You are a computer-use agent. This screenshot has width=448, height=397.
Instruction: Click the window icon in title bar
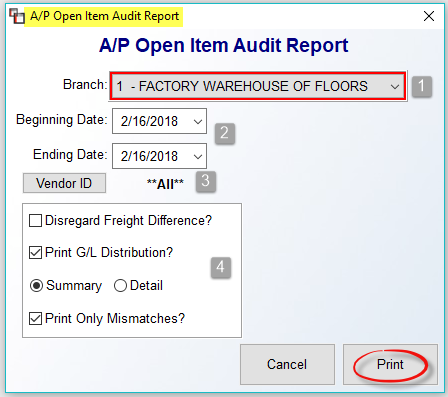17,16
